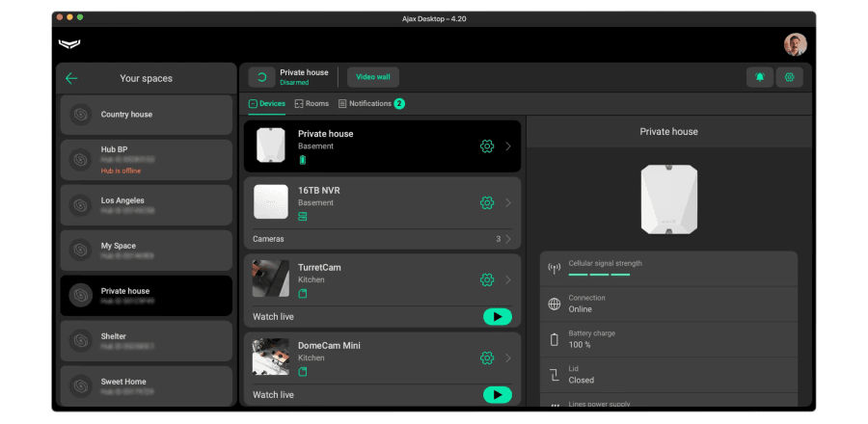
Task: Click the Los Angeles space icon
Action: [81, 205]
